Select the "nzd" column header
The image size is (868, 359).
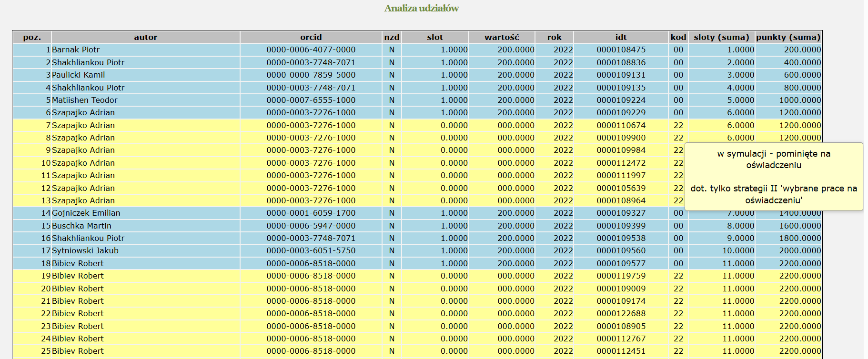[392, 37]
